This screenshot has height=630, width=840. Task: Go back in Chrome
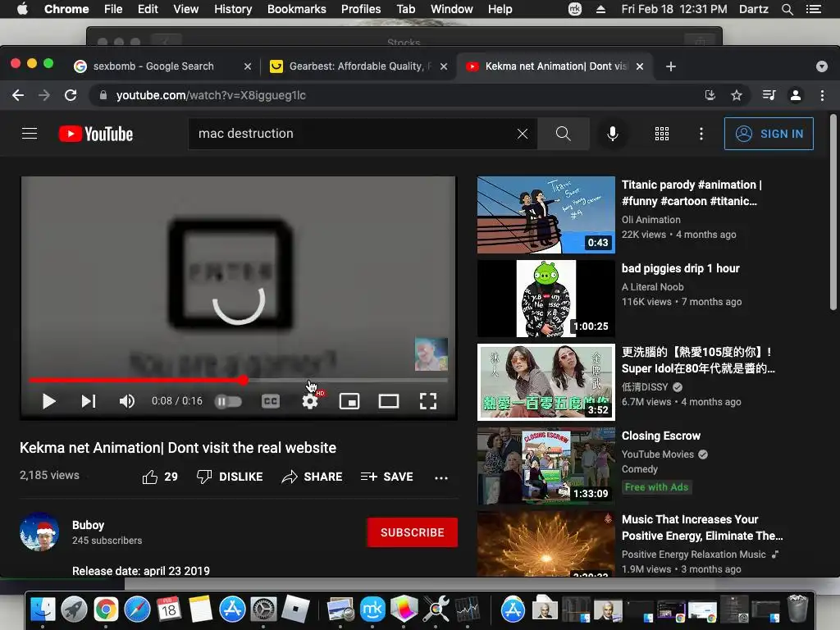click(18, 95)
